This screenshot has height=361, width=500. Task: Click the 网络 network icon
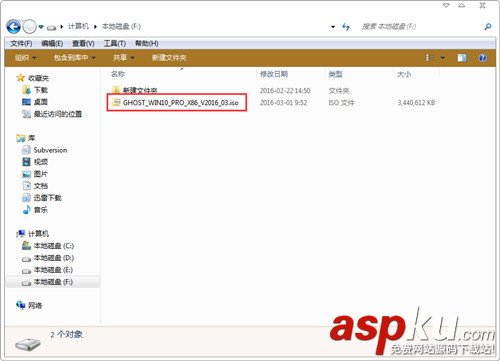tap(21, 305)
